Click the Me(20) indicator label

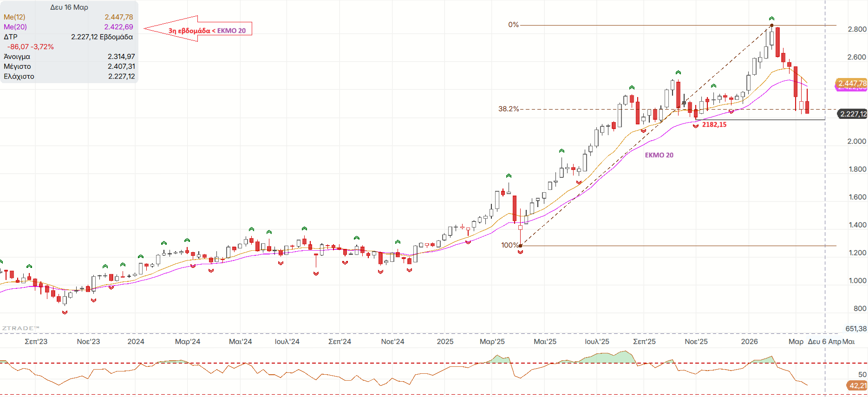click(x=15, y=27)
